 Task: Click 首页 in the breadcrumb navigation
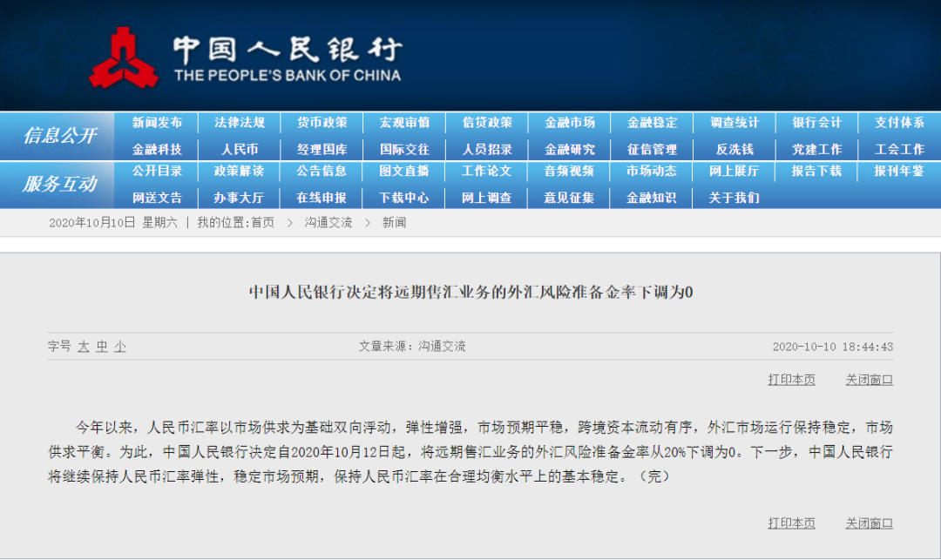point(264,222)
